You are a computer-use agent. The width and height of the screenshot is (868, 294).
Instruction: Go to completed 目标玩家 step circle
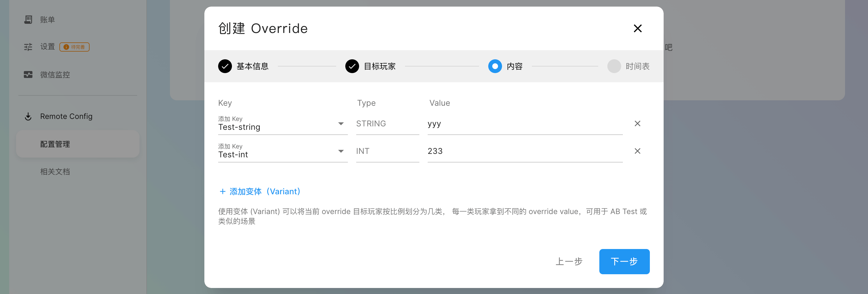click(x=352, y=66)
